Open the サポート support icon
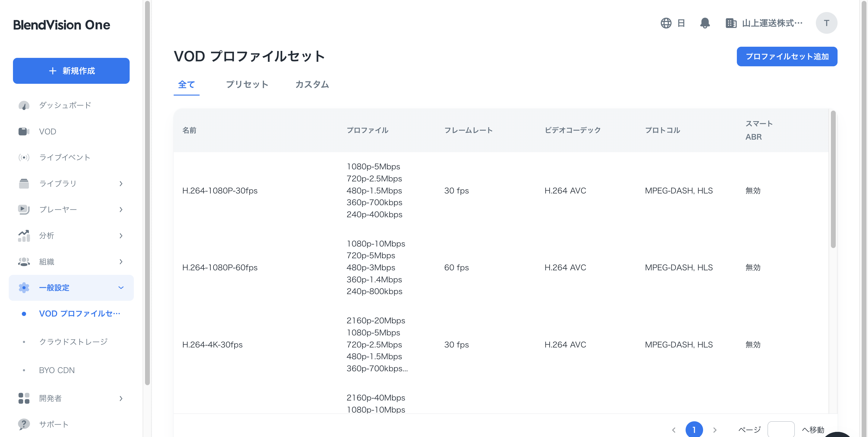868x437 pixels. tap(23, 424)
